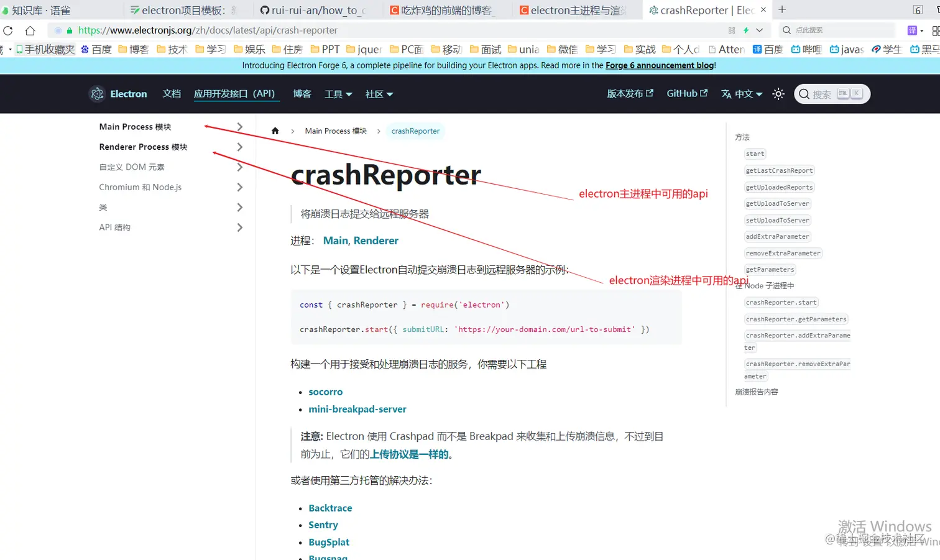This screenshot has height=560, width=940.
Task: Open the 娱乐 bookmark folder
Action: pos(249,50)
